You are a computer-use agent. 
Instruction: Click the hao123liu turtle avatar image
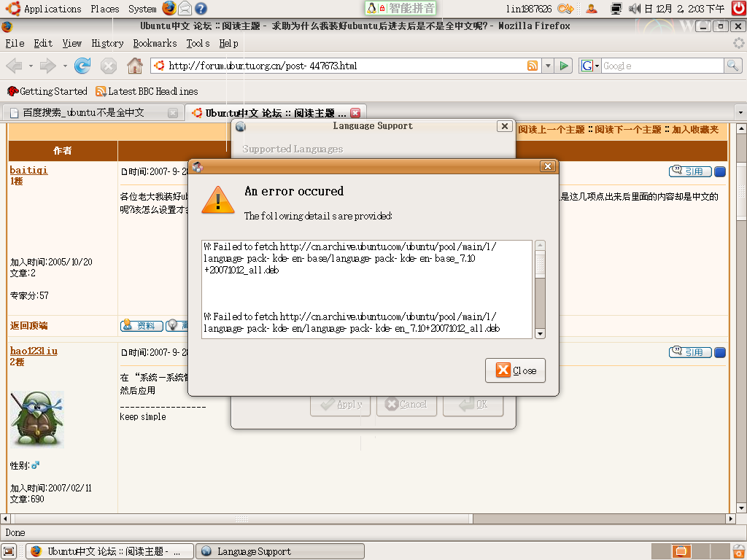pyautogui.click(x=37, y=419)
